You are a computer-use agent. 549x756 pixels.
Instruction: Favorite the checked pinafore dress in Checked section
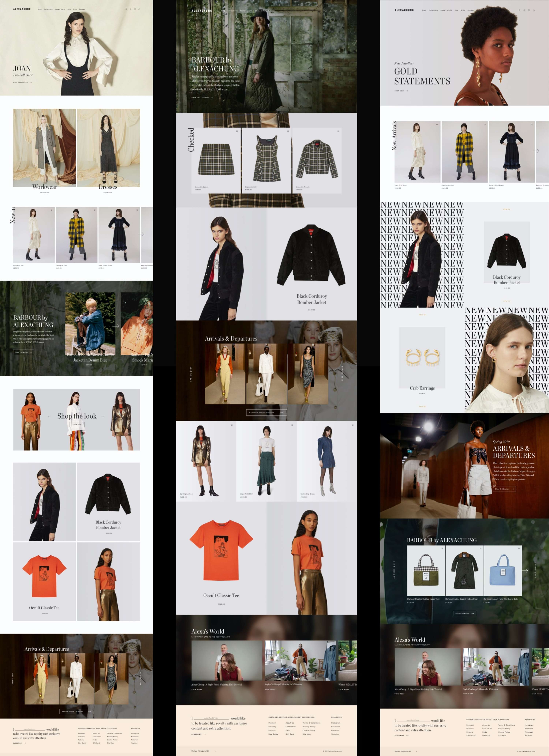coord(288,131)
